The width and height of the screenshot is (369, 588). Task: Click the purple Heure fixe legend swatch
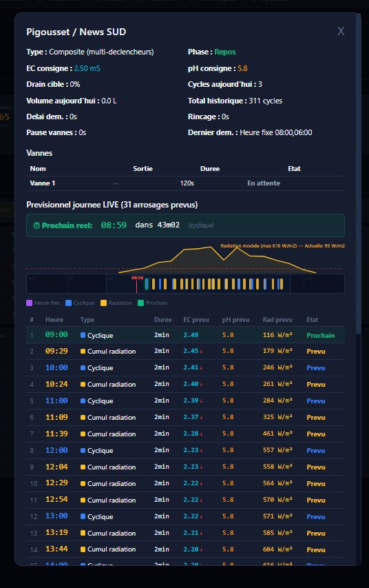(x=29, y=303)
